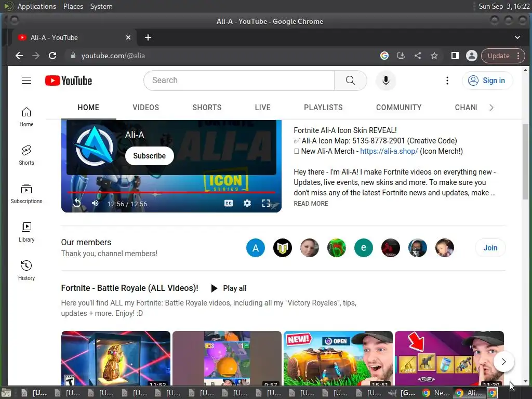The width and height of the screenshot is (532, 399).
Task: Open History in the left sidebar
Action: tap(26, 270)
